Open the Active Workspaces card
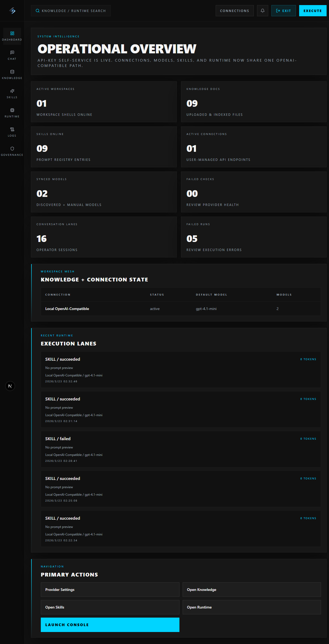The image size is (329, 644). [104, 102]
